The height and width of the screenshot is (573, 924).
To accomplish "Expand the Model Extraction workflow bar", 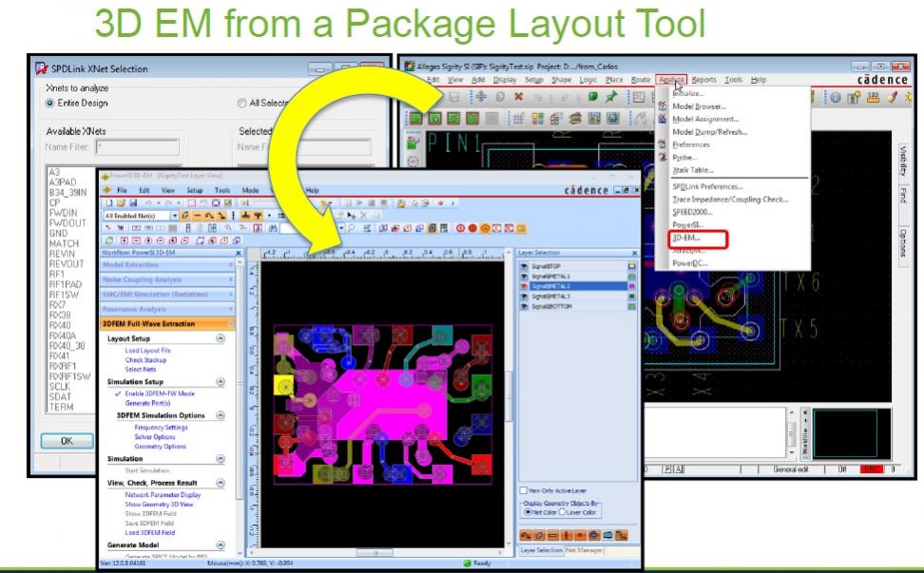I will pyautogui.click(x=168, y=265).
